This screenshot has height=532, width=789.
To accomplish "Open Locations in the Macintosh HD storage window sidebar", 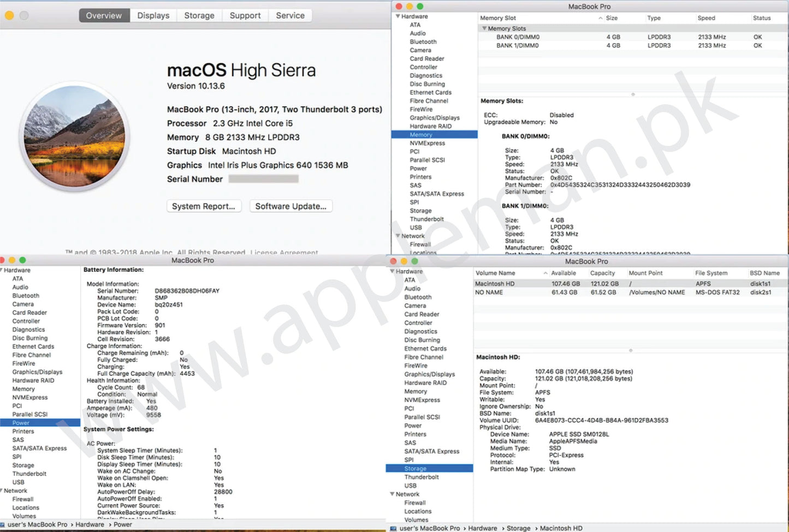I will (418, 512).
